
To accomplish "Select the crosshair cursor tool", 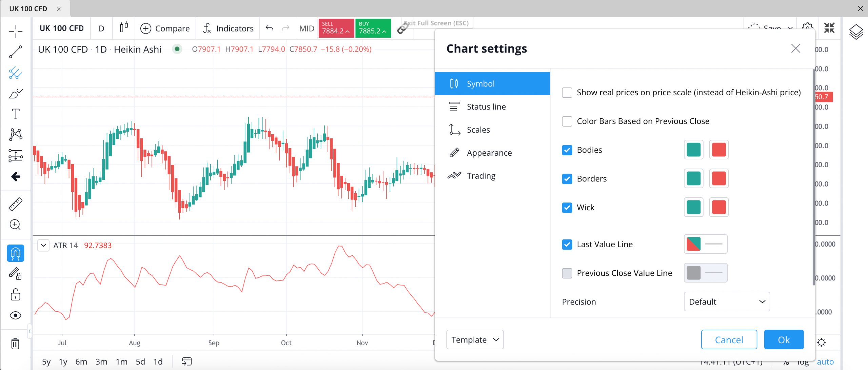I will (16, 31).
